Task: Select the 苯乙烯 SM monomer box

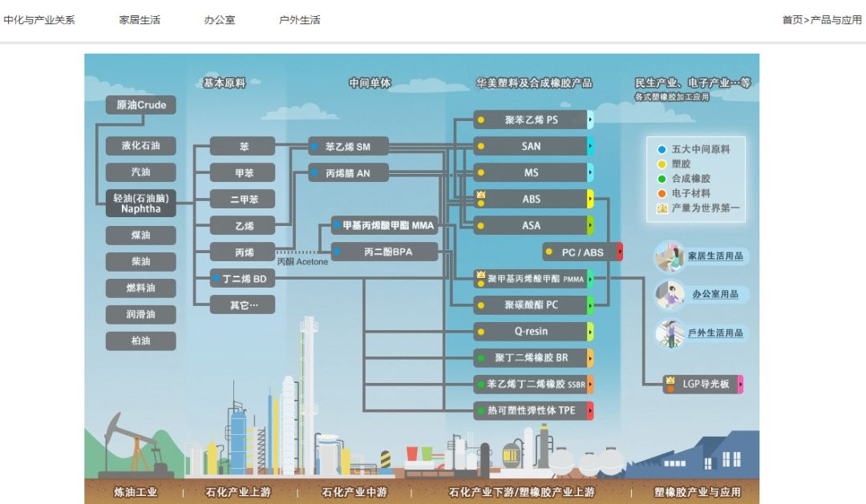Action: pyautogui.click(x=349, y=147)
